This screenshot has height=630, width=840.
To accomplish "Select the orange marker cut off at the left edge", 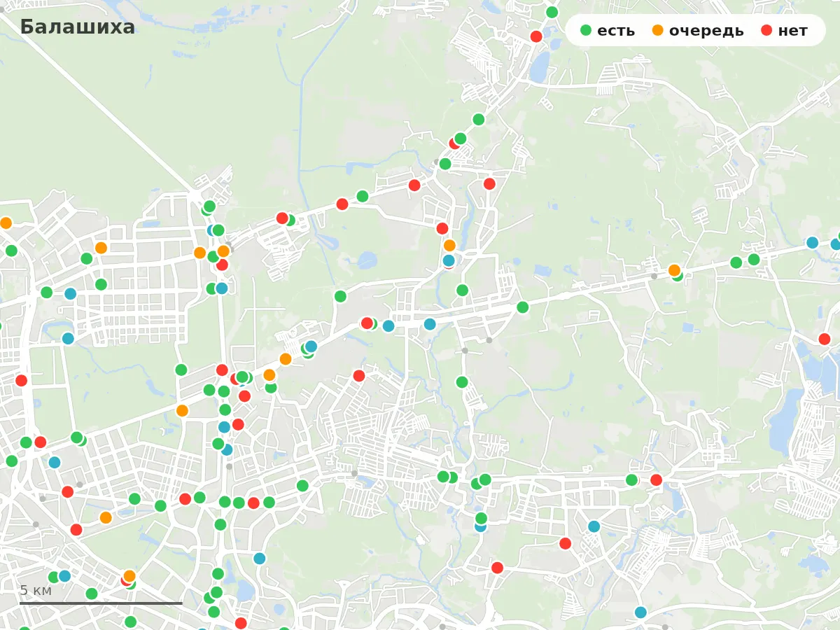I will coord(6,223).
